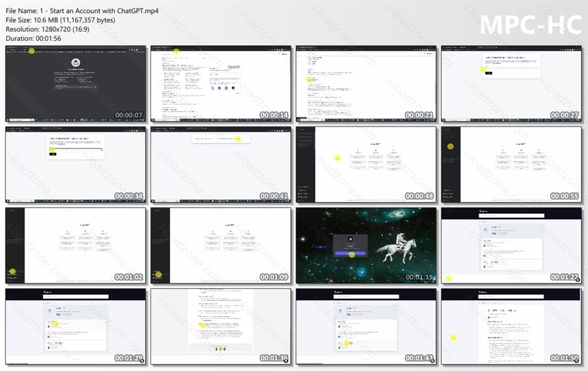
Task: Click the 'Resolution: 1280x720 (16:9)' text
Action: pyautogui.click(x=48, y=29)
